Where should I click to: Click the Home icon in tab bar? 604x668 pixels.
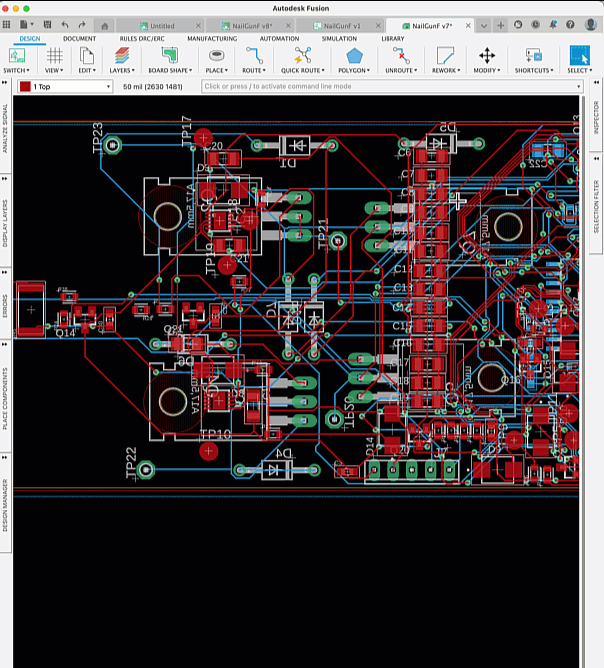[105, 25]
